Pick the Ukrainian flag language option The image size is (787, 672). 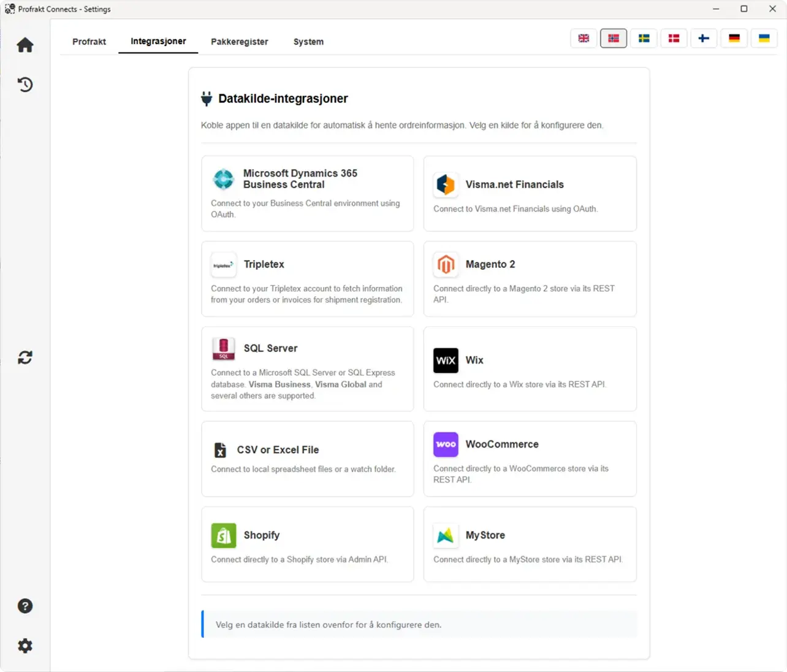[x=764, y=38]
